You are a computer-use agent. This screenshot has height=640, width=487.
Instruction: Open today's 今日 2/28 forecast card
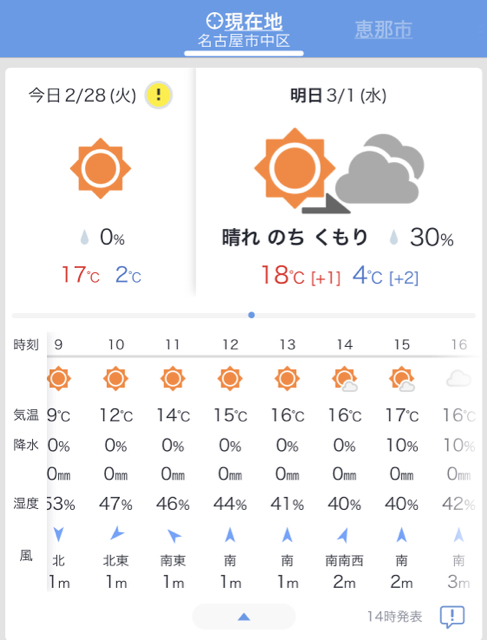pos(100,182)
